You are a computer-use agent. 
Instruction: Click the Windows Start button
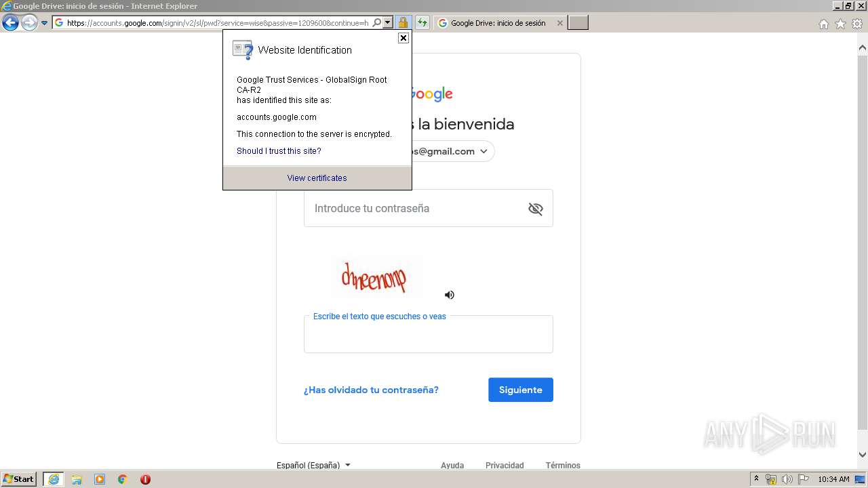pyautogui.click(x=19, y=479)
